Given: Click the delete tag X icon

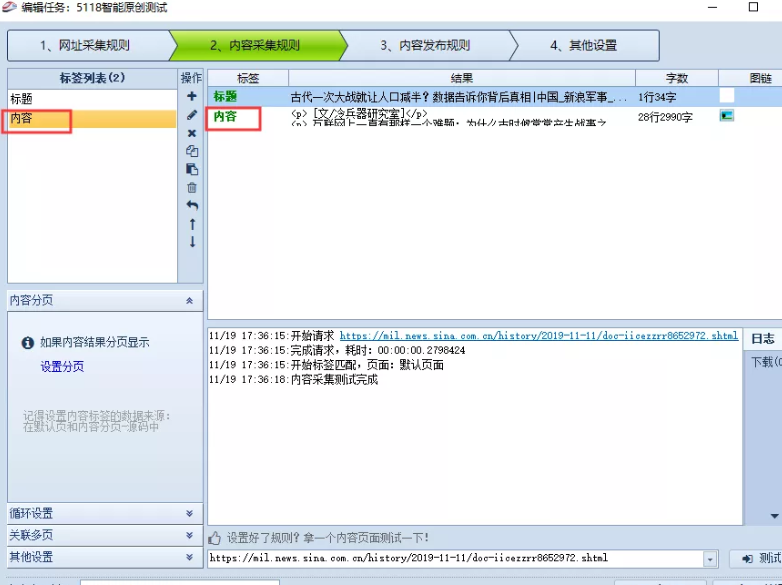Looking at the screenshot, I should click(x=192, y=133).
